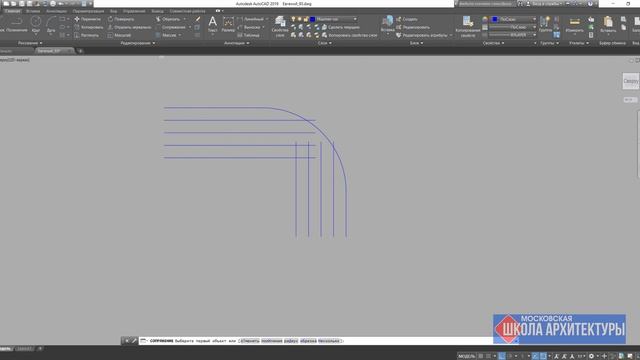Choose the Stretch (Растянуть) tool
Image resolution: width=640 pixels, height=360 pixels.
coord(87,36)
